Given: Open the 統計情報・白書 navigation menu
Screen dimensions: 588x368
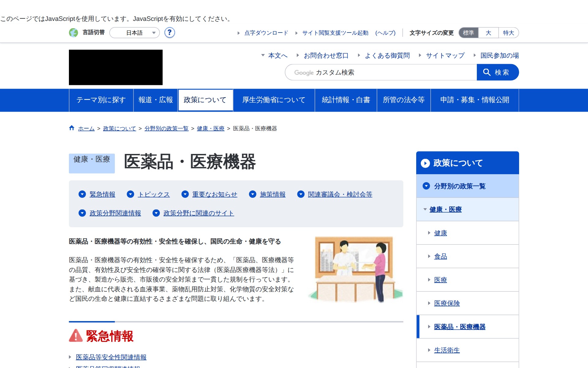Looking at the screenshot, I should 346,100.
